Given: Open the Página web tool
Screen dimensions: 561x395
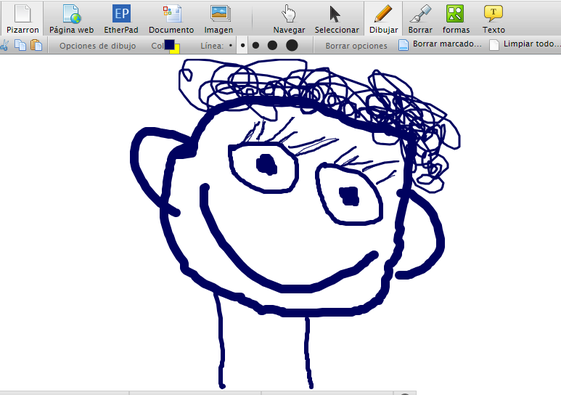Looking at the screenshot, I should tap(72, 19).
